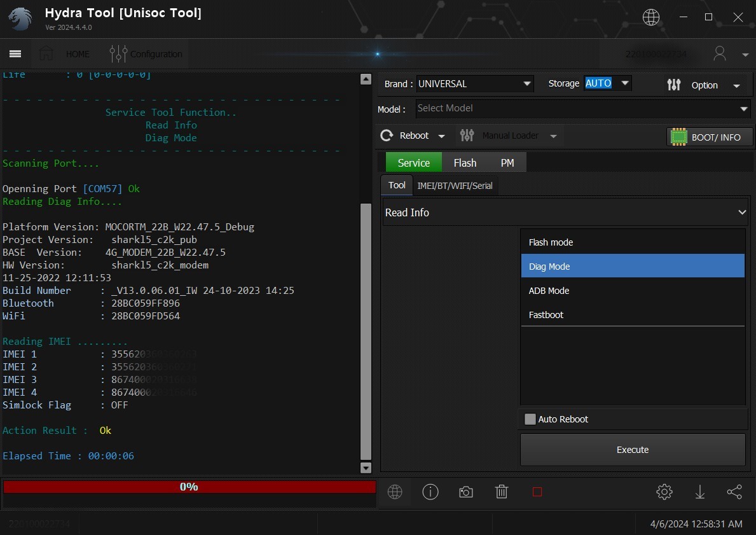756x535 pixels.
Task: Click the red 0% progress bar
Action: click(189, 487)
